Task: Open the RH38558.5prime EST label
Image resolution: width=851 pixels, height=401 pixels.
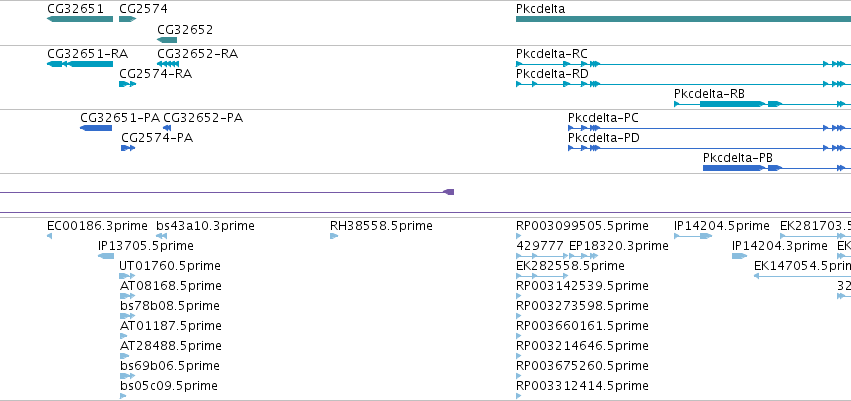Action: click(x=381, y=226)
